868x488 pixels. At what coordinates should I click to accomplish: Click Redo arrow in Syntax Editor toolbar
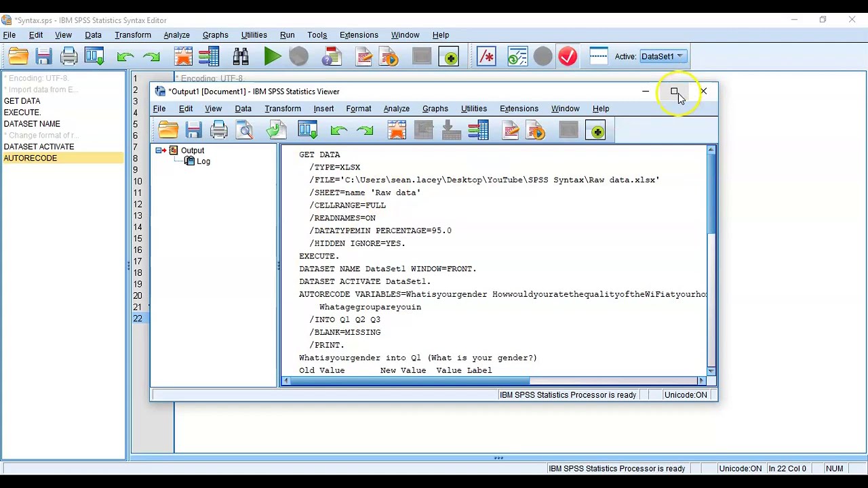coord(151,57)
